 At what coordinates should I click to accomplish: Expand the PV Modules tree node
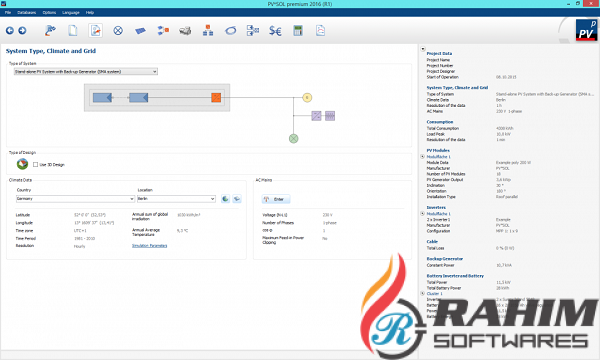click(x=422, y=156)
